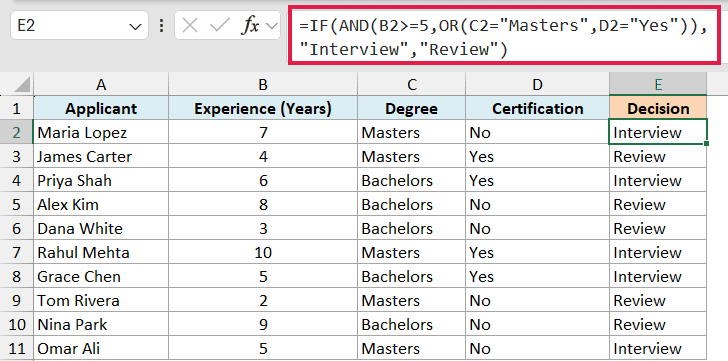Click the fill handle on cell E2
Screen dimensions: 728x361
[x=706, y=143]
